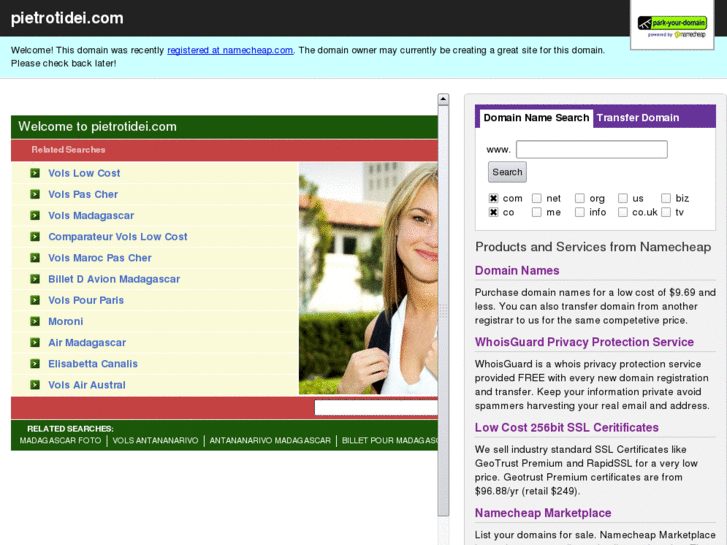Open the Vols Air Austral link
This screenshot has width=727, height=545.
[87, 385]
